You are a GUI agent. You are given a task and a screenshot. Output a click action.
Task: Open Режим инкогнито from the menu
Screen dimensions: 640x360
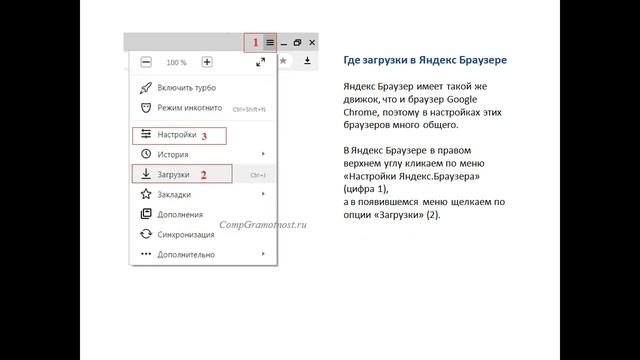[203, 108]
